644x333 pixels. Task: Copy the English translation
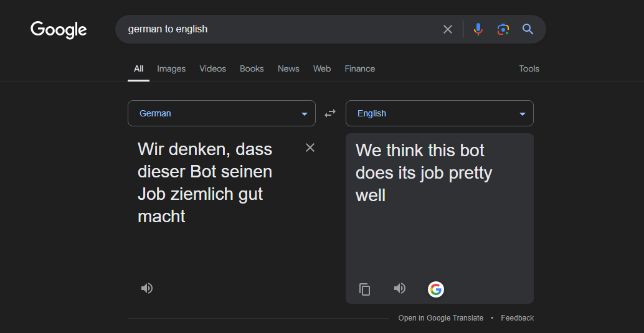[365, 289]
